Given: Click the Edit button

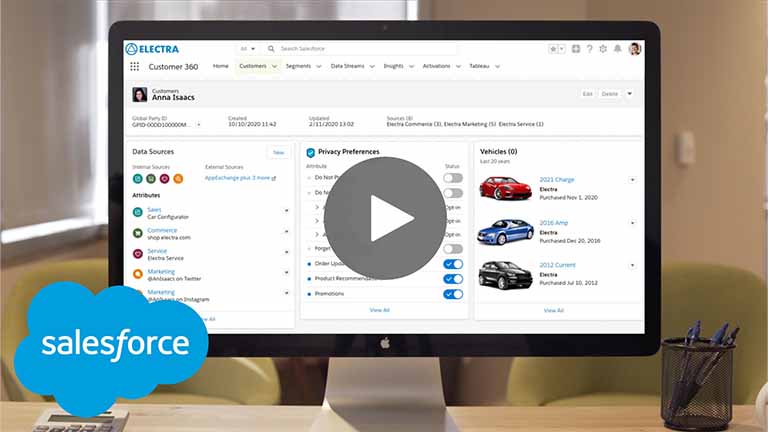Looking at the screenshot, I should pyautogui.click(x=588, y=94).
